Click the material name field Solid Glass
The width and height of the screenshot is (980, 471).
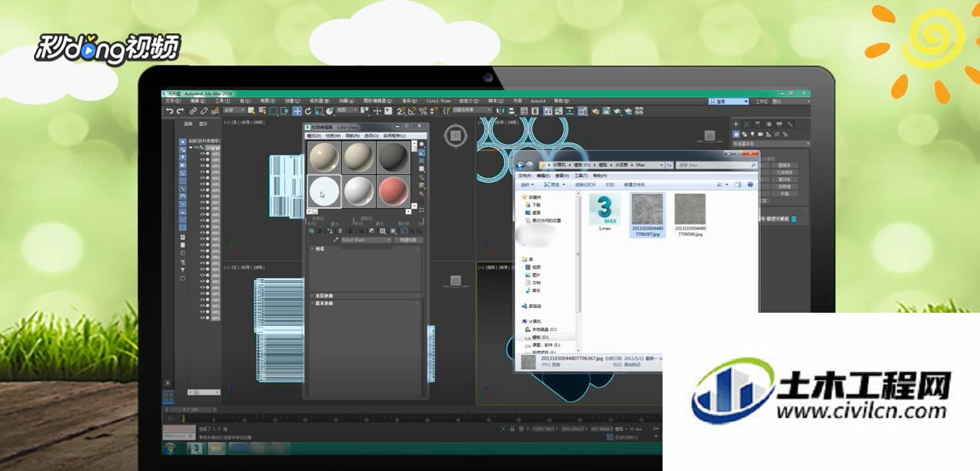point(367,240)
